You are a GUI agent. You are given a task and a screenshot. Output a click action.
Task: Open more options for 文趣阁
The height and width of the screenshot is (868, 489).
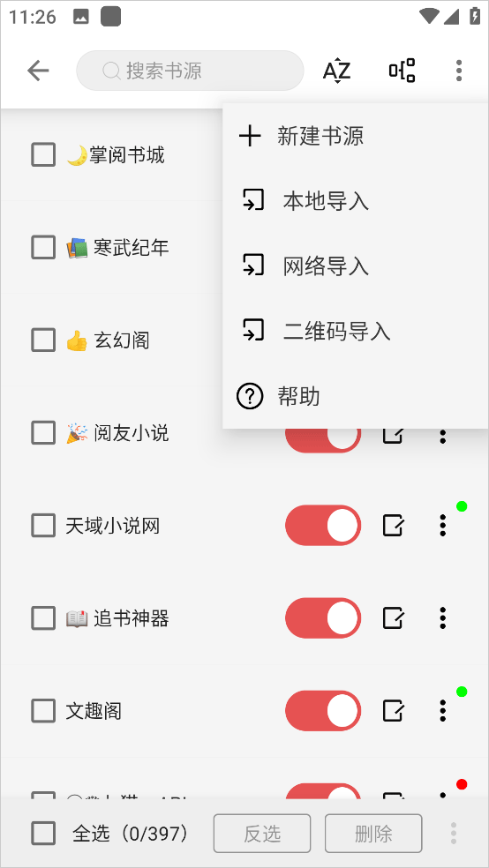point(442,710)
